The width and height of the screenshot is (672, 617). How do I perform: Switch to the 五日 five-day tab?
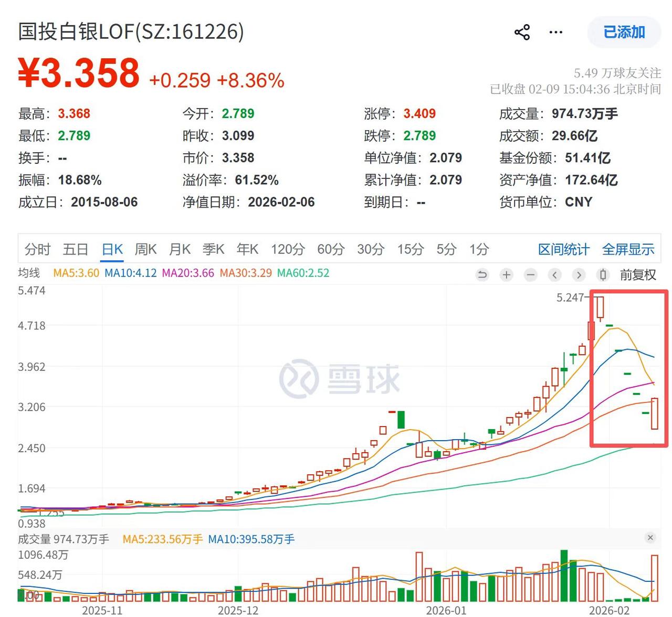point(76,250)
